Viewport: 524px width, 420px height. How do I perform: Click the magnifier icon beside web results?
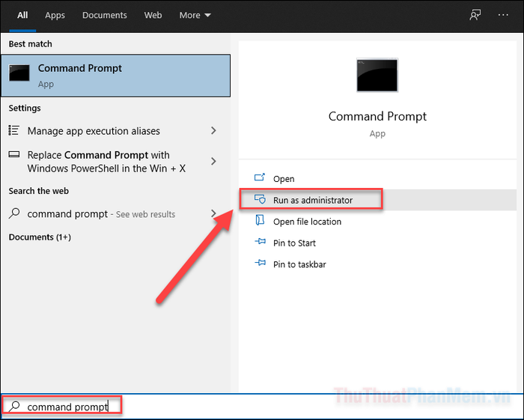(x=14, y=213)
